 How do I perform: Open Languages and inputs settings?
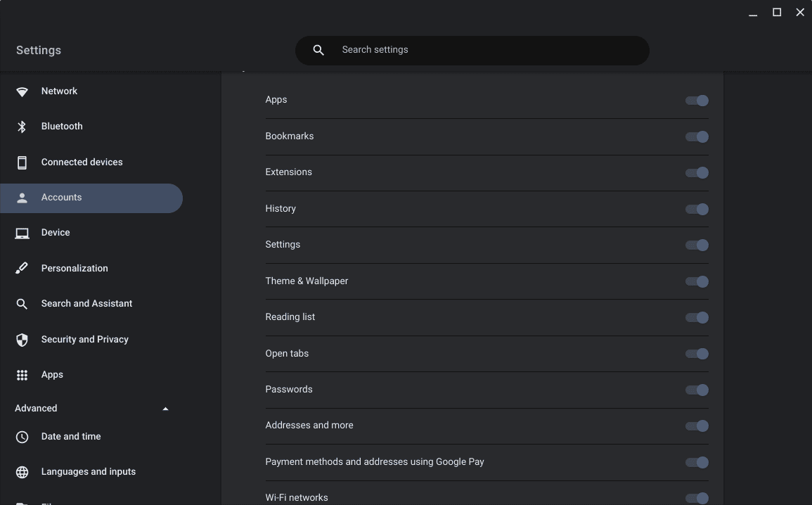tap(91, 472)
